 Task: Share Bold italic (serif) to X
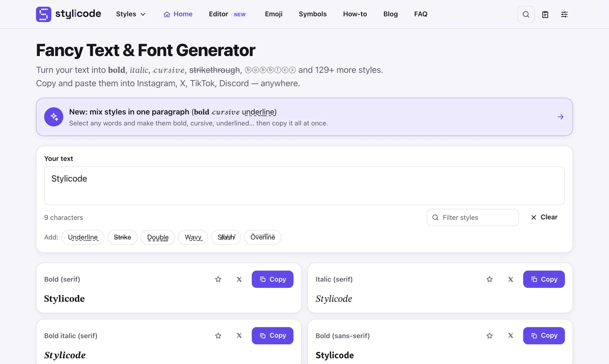point(239,336)
